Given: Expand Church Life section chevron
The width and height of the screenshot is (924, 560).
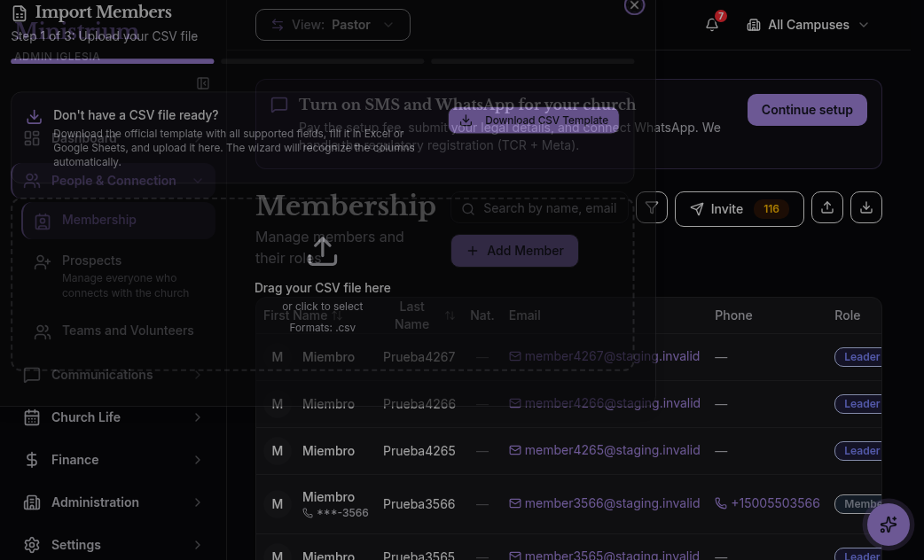Looking at the screenshot, I should tap(198, 417).
